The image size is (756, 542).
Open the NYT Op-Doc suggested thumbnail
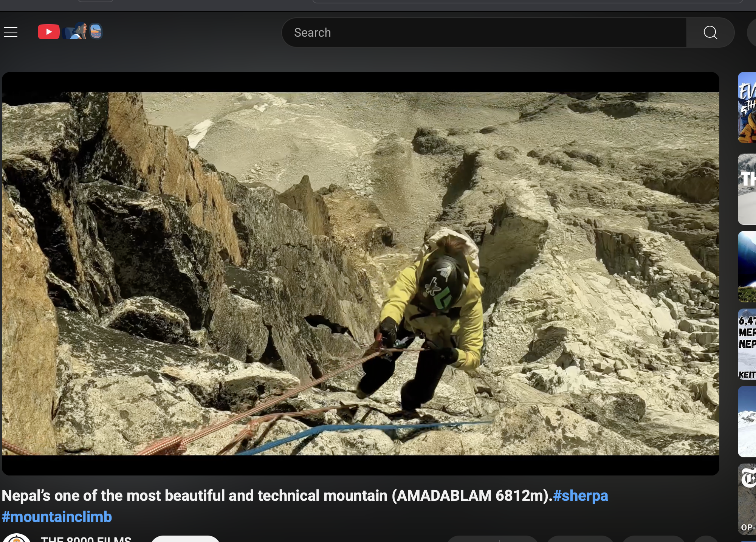coord(747,499)
